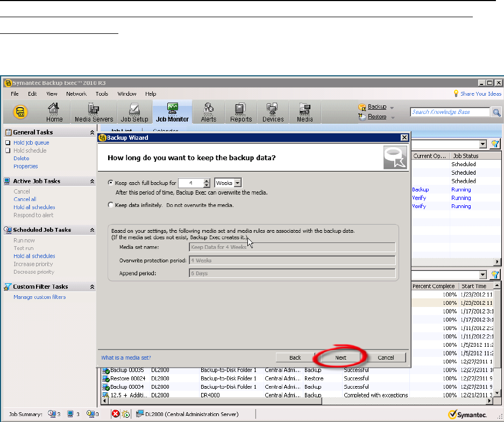
Task: Click the Knowledge Base search magnifier icon
Action: click(496, 112)
